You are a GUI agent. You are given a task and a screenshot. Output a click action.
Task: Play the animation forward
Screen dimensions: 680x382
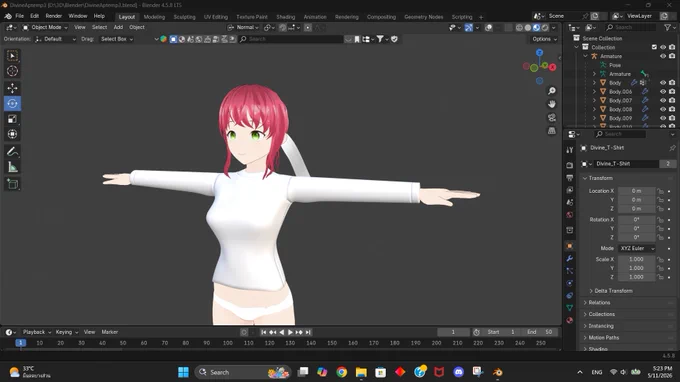coord(290,332)
